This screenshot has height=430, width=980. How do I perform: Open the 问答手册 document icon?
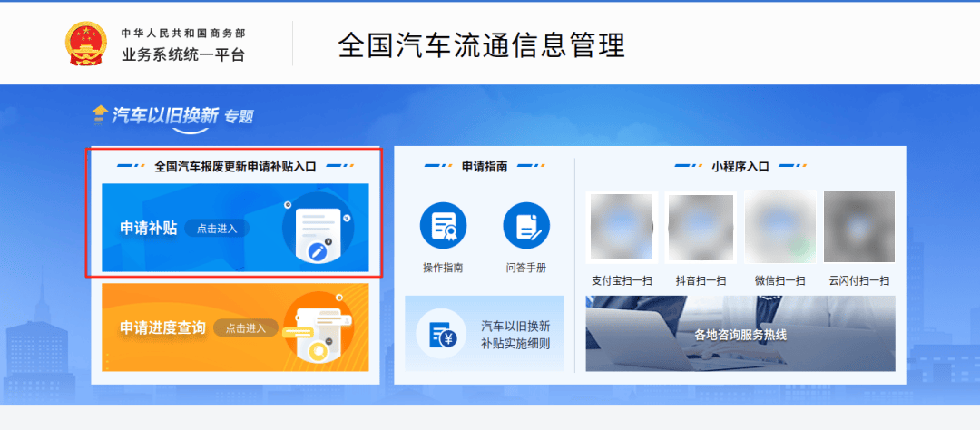click(x=526, y=226)
